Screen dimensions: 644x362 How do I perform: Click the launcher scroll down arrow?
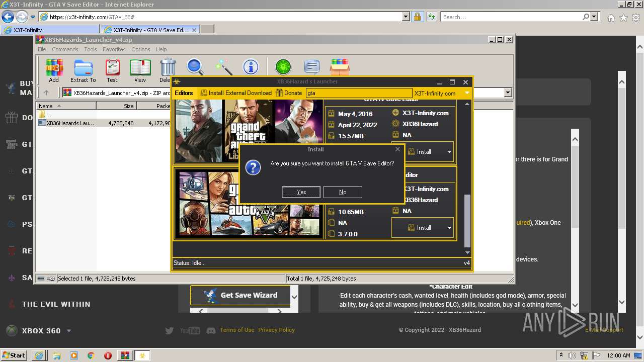467,252
